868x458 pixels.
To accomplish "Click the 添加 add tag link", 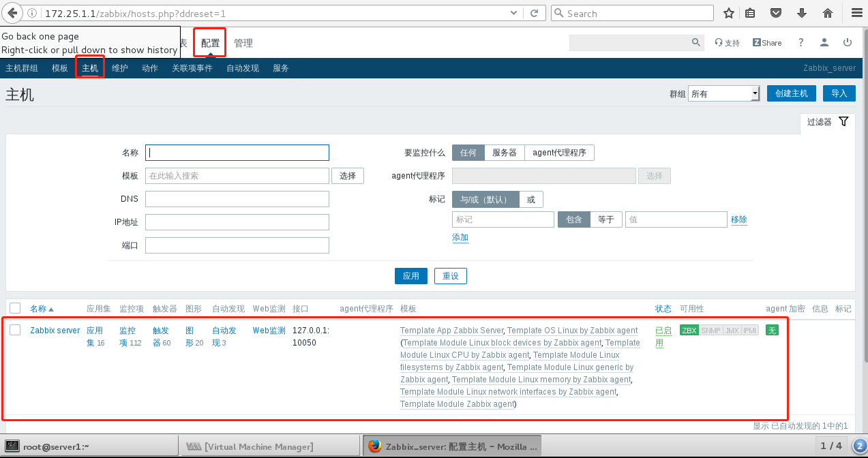I will (460, 237).
